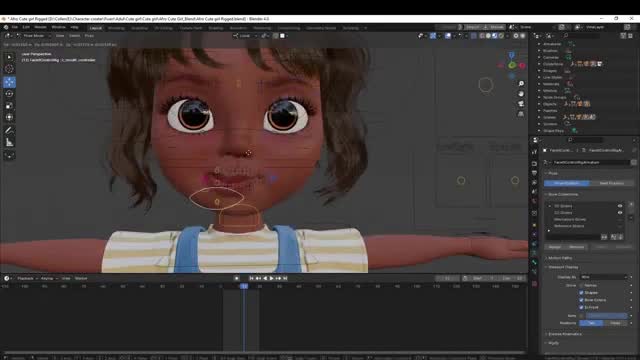Click the Blender logo menu icon
640x360 pixels.
click(x=6, y=27)
